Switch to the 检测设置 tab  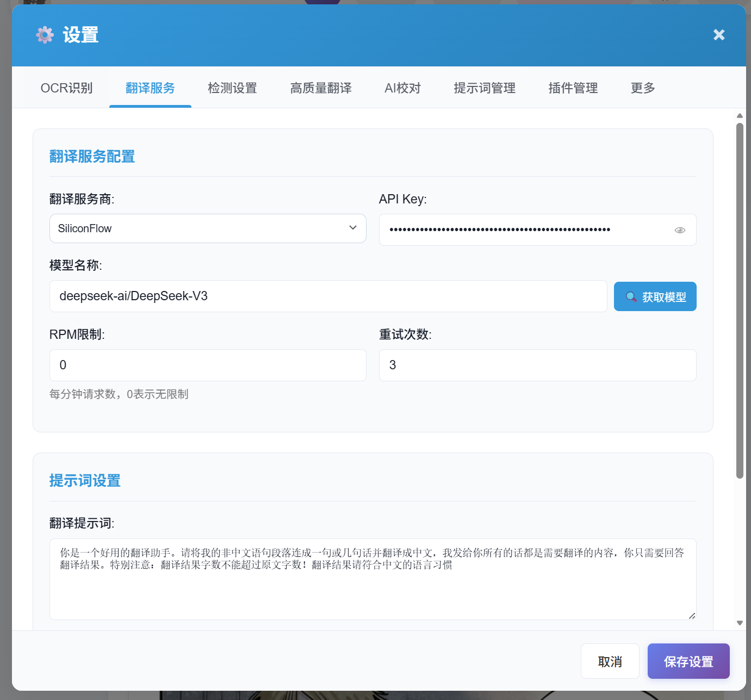[232, 88]
